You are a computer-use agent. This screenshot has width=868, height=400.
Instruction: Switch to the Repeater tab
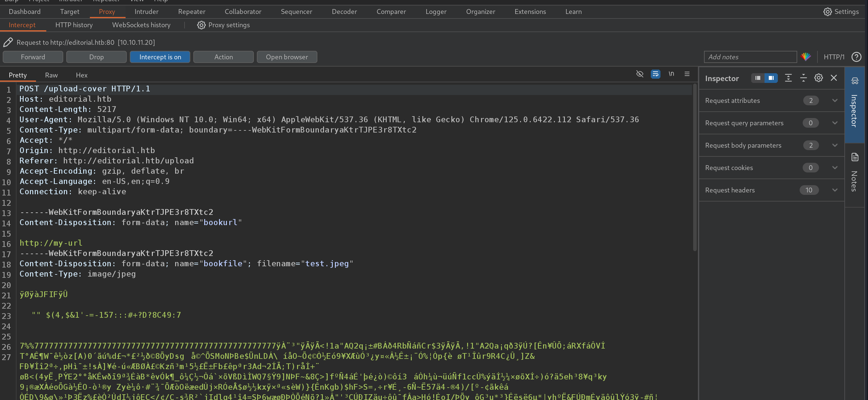(192, 11)
